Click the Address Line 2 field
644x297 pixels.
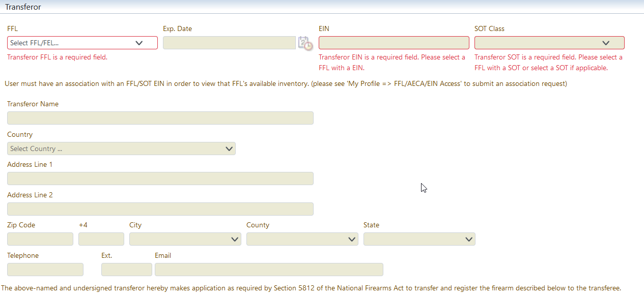click(x=160, y=209)
